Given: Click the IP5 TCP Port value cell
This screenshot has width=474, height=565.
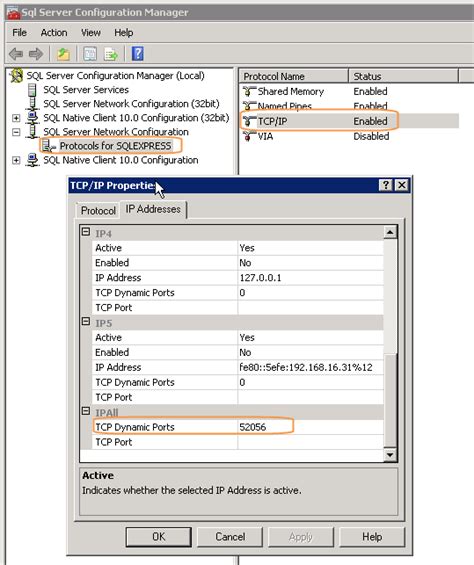Looking at the screenshot, I should pyautogui.click(x=310, y=397).
